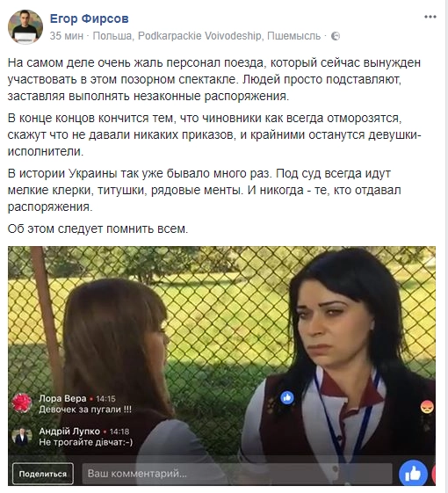Open the Польша, Podkarpackie Voivodeship, Пшемысль location
This screenshot has height=493, width=448.
point(206,36)
